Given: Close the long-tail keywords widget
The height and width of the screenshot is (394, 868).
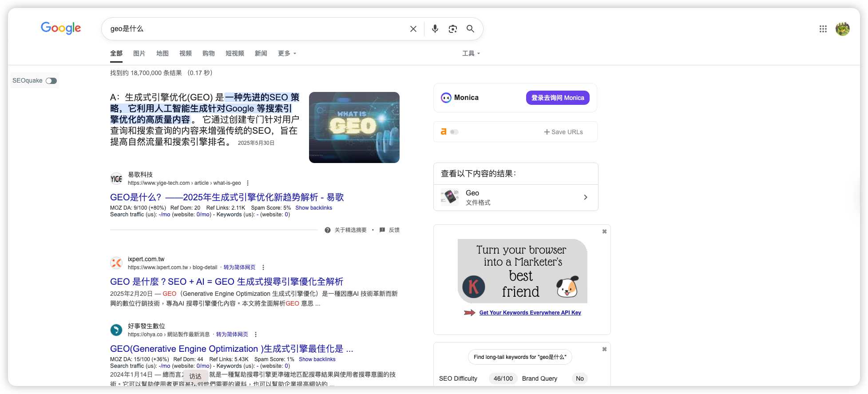Looking at the screenshot, I should pyautogui.click(x=604, y=349).
